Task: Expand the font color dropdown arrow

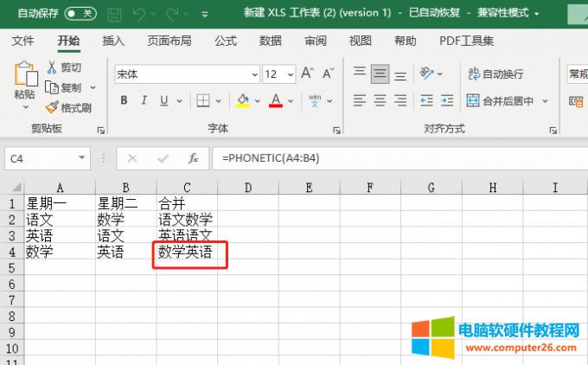Action: point(291,101)
